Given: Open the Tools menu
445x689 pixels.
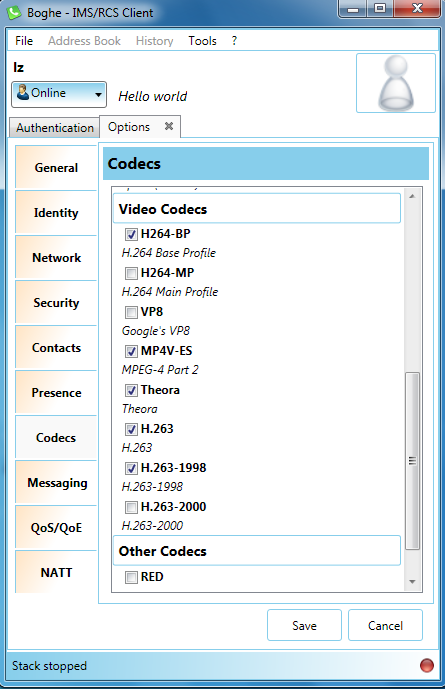Looking at the screenshot, I should [203, 41].
